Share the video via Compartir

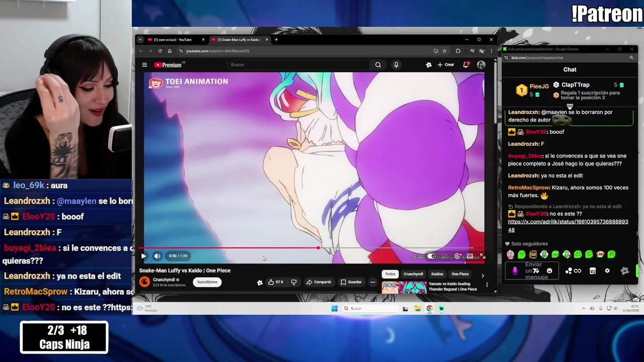coord(319,282)
